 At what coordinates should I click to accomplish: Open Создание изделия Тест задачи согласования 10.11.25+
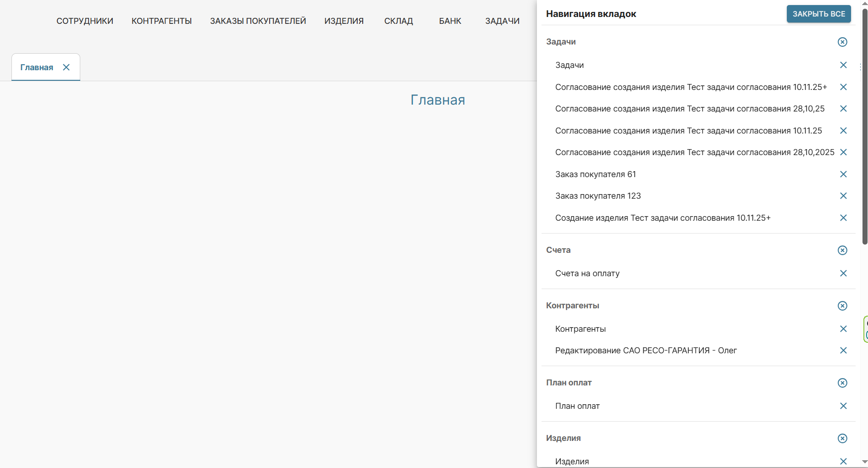(x=663, y=218)
